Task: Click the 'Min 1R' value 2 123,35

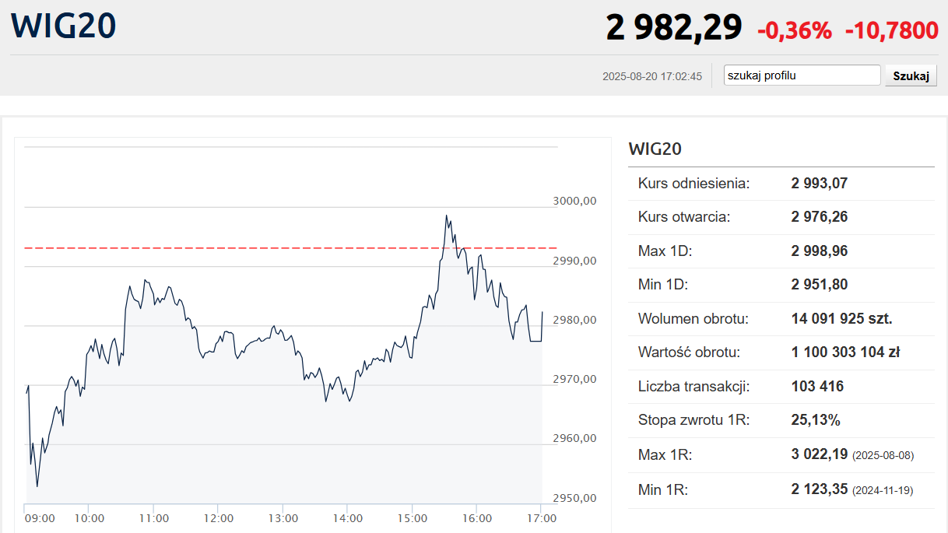Action: [819, 489]
